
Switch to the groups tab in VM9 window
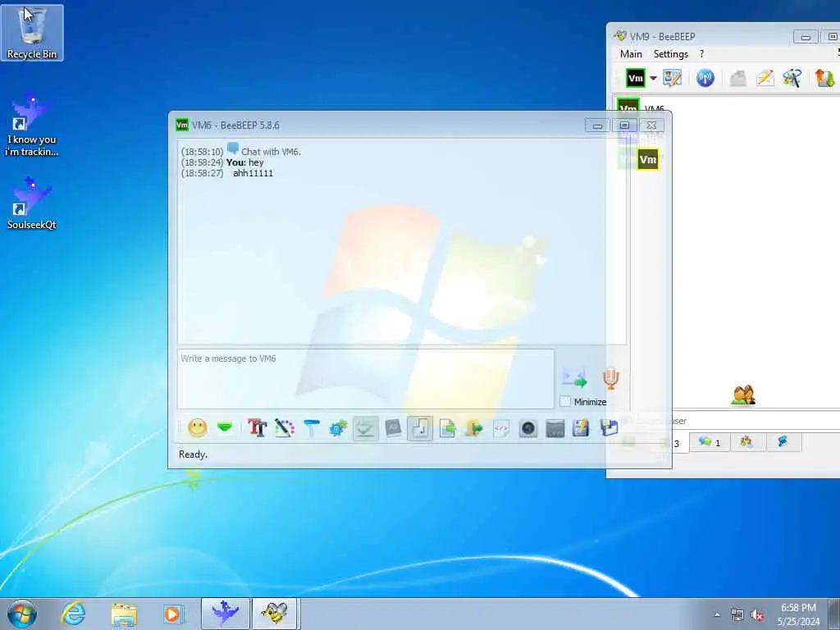[746, 442]
